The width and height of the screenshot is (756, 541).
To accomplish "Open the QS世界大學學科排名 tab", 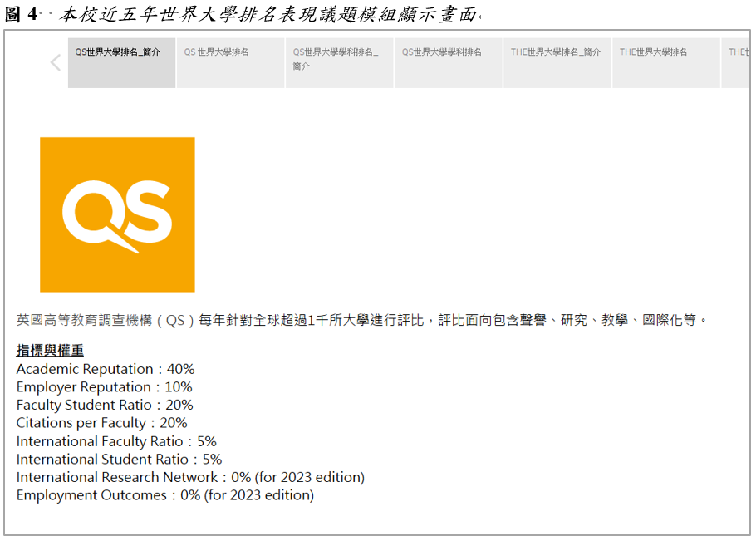I will pos(449,62).
